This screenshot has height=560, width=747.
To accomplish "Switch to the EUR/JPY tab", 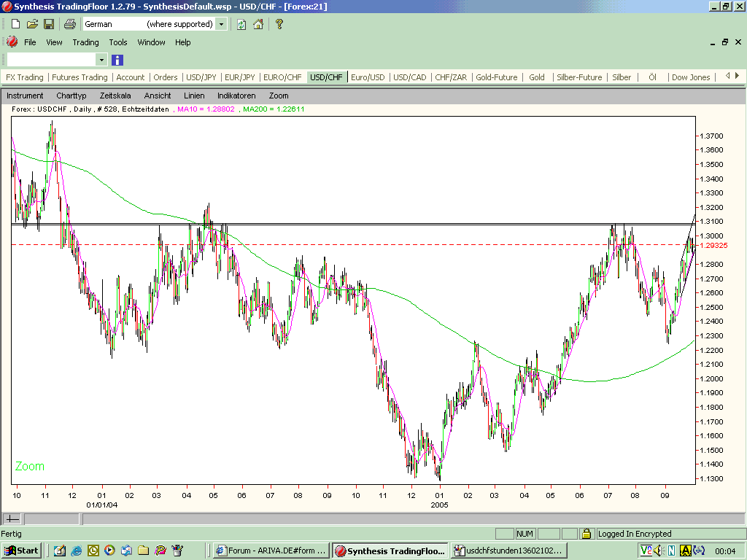I will point(239,77).
